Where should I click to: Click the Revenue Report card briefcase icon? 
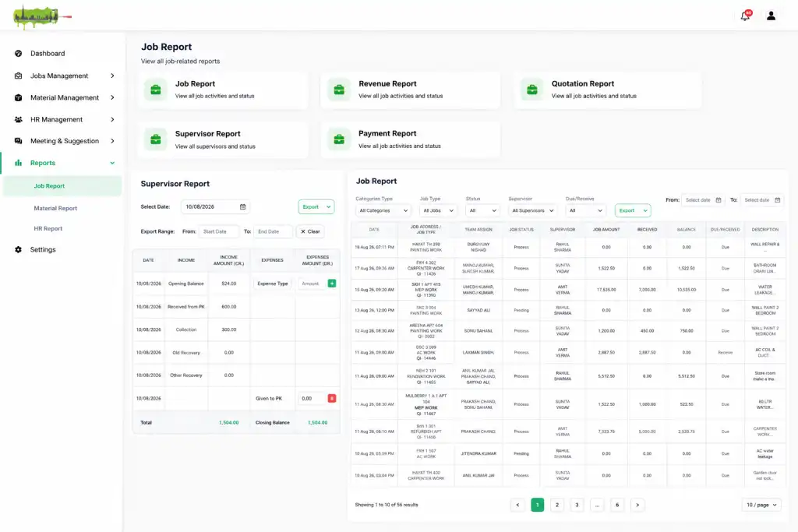pyautogui.click(x=339, y=90)
